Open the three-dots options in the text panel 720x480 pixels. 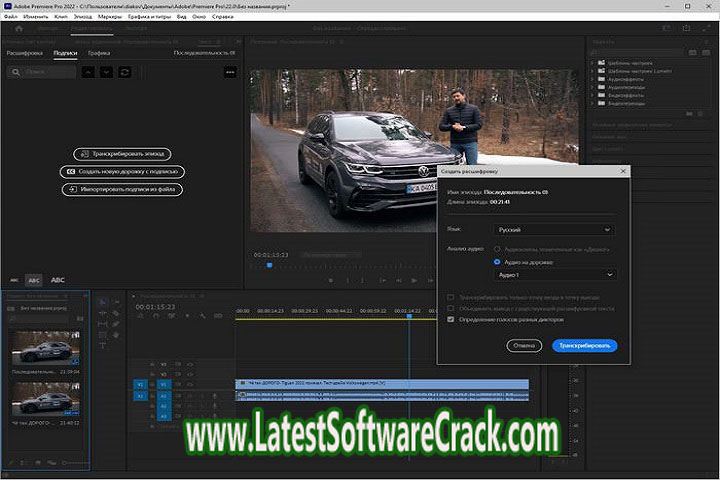point(230,72)
